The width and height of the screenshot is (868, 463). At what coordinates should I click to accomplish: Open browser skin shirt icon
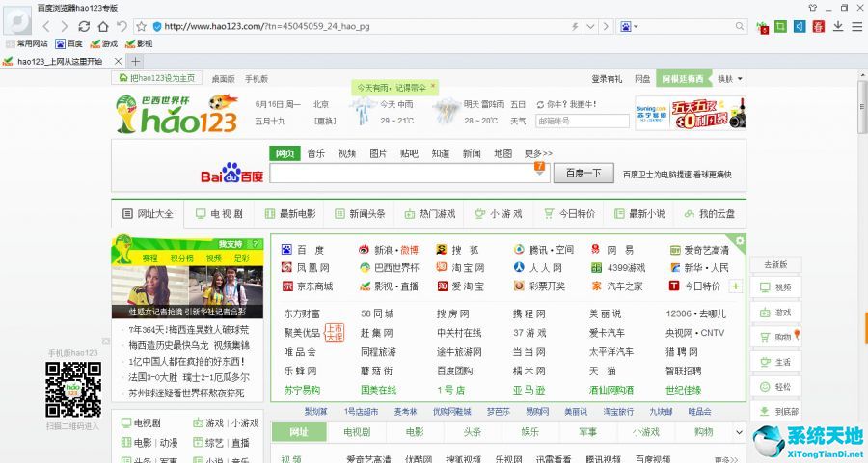(x=813, y=8)
